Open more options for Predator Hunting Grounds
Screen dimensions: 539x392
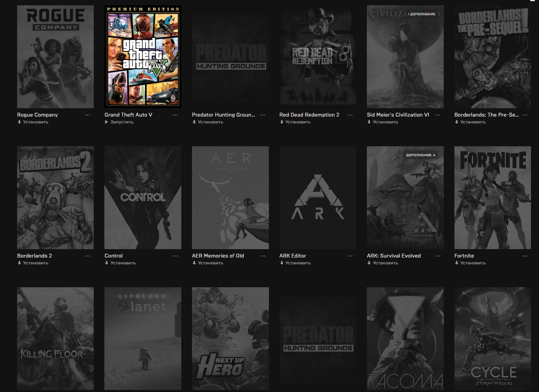coord(262,115)
